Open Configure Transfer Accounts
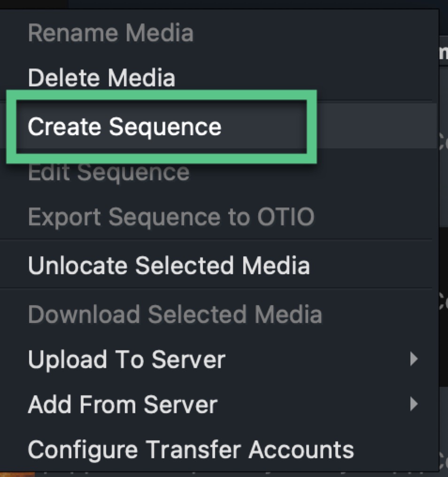The height and width of the screenshot is (477, 448). [191, 449]
